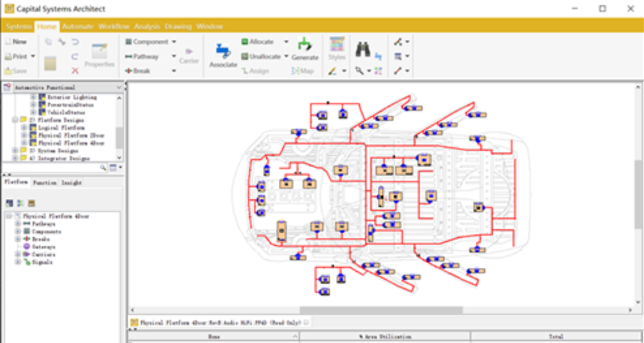Click the search magnifier in project tree panel
This screenshot has width=644, height=343.
[x=103, y=168]
